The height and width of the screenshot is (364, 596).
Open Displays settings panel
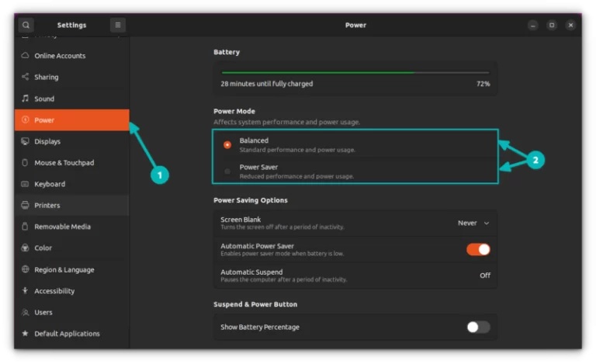click(72, 141)
